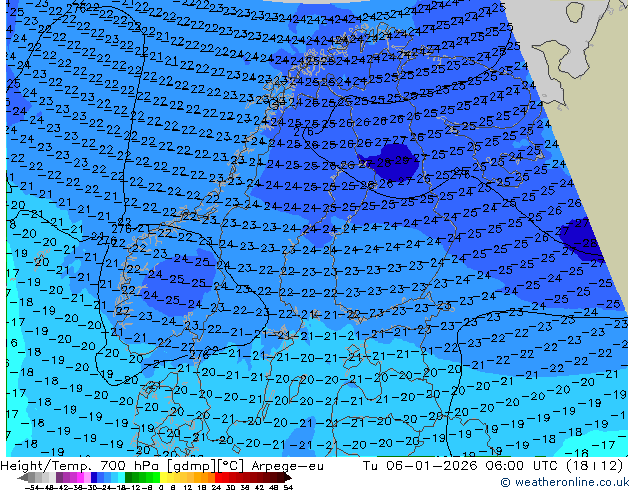The width and height of the screenshot is (634, 490).
Task: Click the '[°C]' unit label in title
Action: tap(230, 466)
